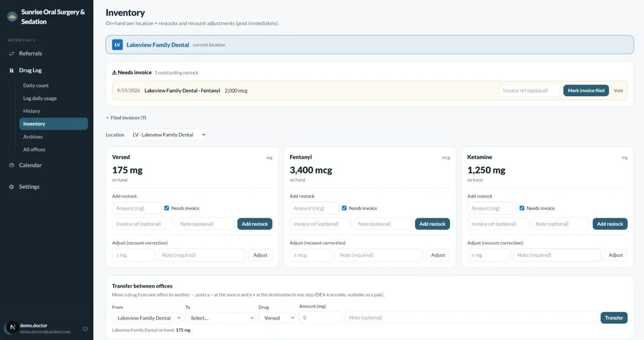Open the Location dropdown

coord(167,135)
